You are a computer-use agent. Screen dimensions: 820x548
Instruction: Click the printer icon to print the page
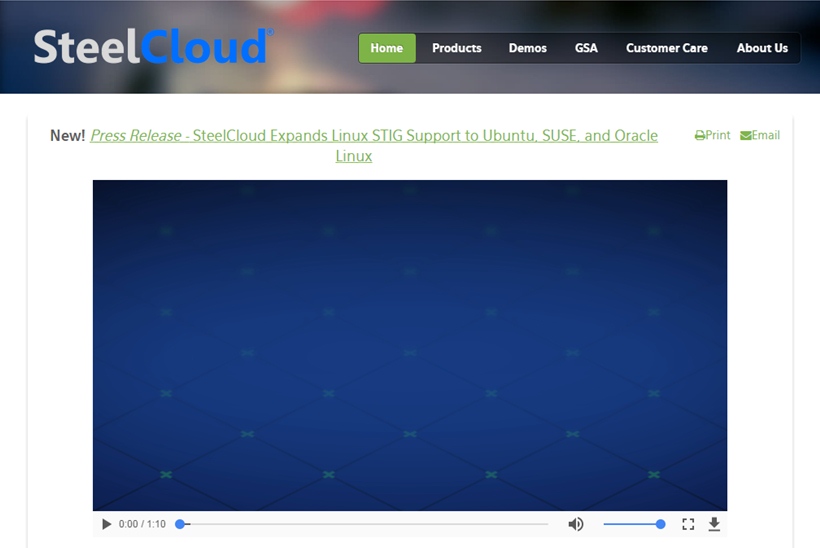700,136
